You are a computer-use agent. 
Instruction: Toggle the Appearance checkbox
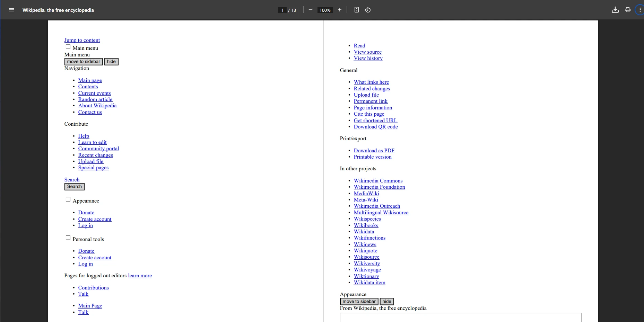(68, 199)
